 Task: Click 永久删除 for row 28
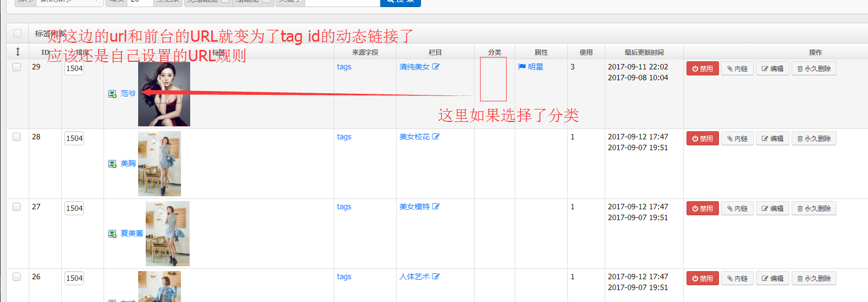click(814, 139)
